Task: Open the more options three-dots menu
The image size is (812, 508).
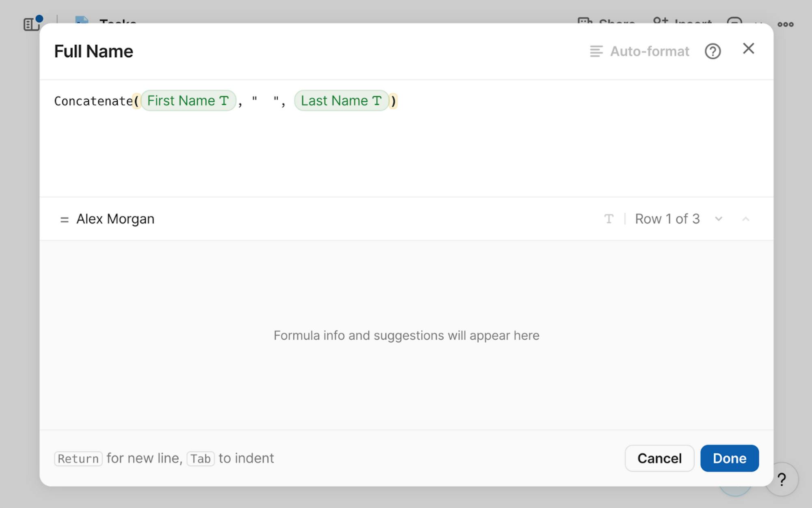Action: click(785, 24)
